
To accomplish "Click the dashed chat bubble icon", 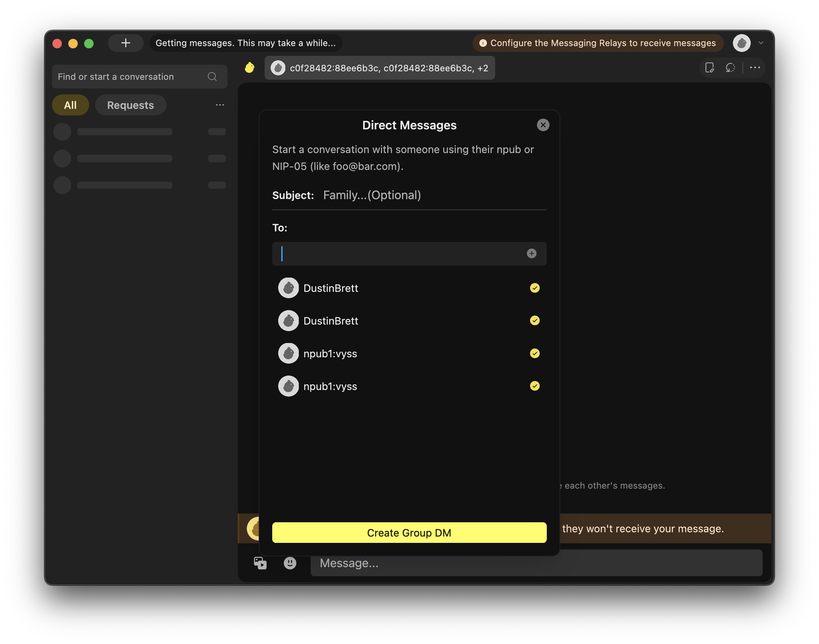I will pyautogui.click(x=730, y=68).
